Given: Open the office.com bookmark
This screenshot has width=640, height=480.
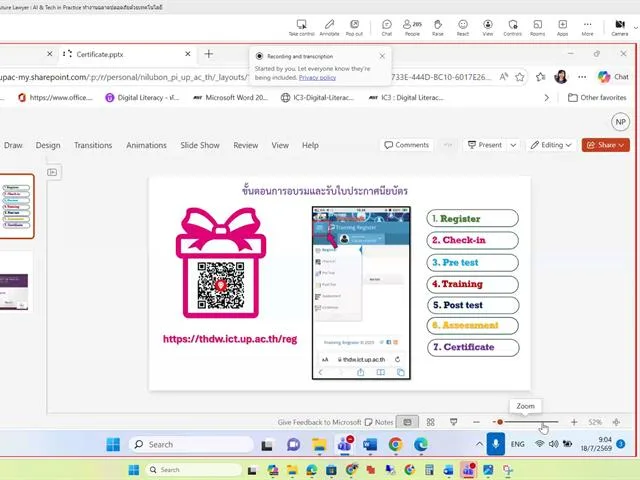Looking at the screenshot, I should pyautogui.click(x=56, y=98).
